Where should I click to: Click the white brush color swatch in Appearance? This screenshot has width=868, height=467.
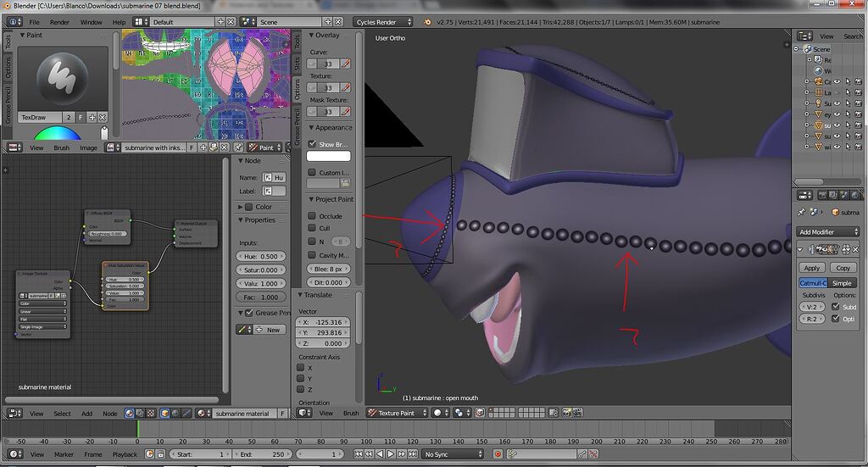click(x=328, y=156)
